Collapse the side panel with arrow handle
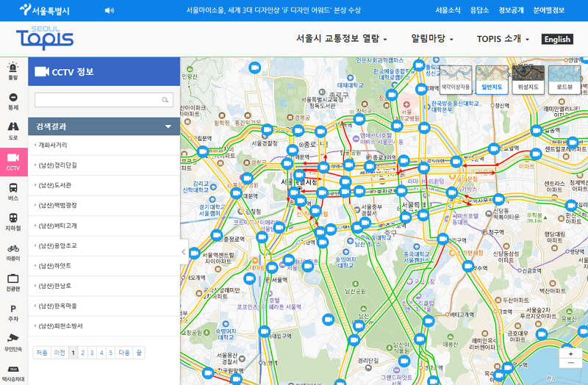Screen dimensions: 588x385 (184, 252)
